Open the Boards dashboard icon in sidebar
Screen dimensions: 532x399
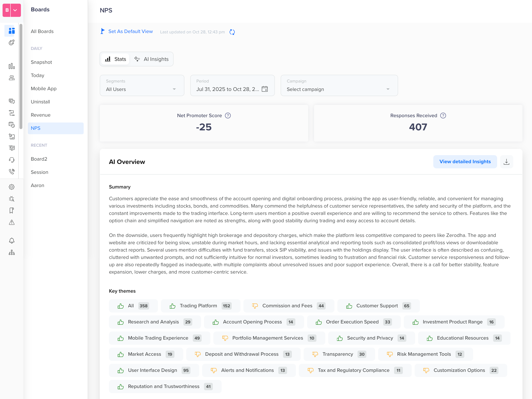pos(12,31)
